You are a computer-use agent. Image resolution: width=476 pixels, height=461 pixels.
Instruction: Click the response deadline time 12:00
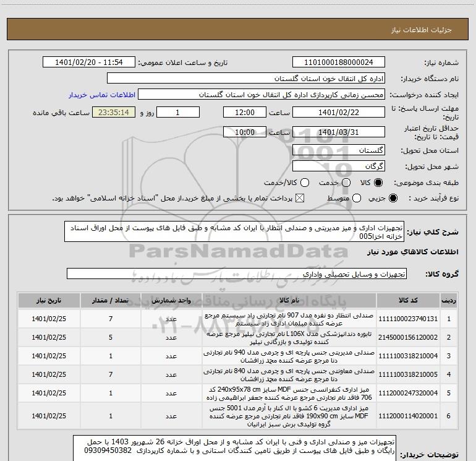point(245,112)
